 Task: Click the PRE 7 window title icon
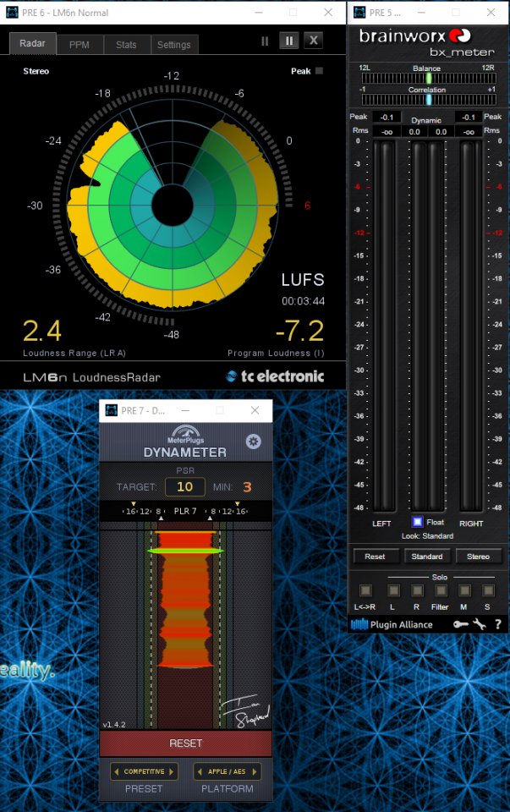point(112,410)
